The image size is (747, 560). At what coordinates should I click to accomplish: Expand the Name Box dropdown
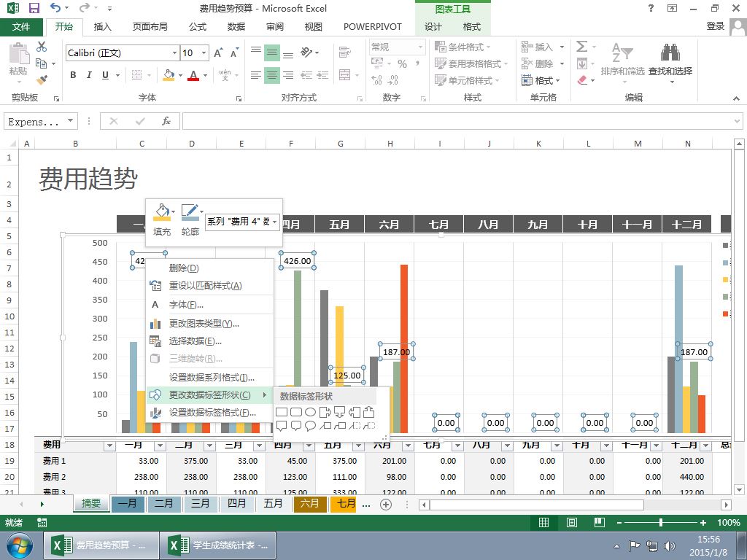coord(71,121)
